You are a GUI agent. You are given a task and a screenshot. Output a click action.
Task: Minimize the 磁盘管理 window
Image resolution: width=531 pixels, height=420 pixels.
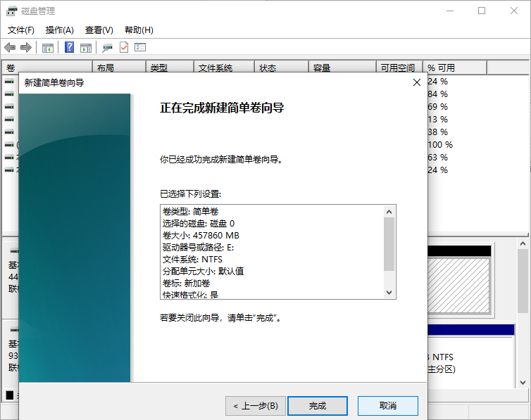point(450,11)
